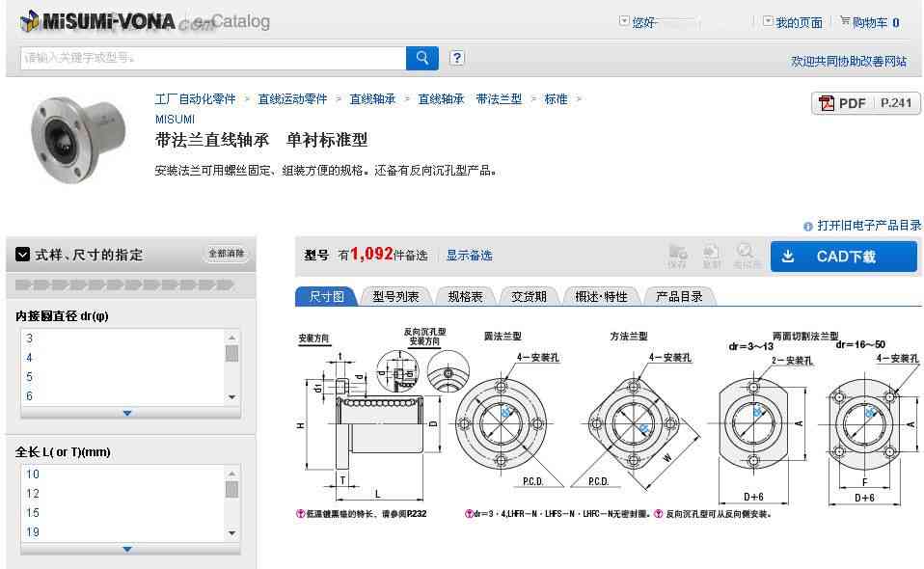Toggle the 式样、尺寸的指定 panel checkbox
The height and width of the screenshot is (569, 924).
pos(22,255)
